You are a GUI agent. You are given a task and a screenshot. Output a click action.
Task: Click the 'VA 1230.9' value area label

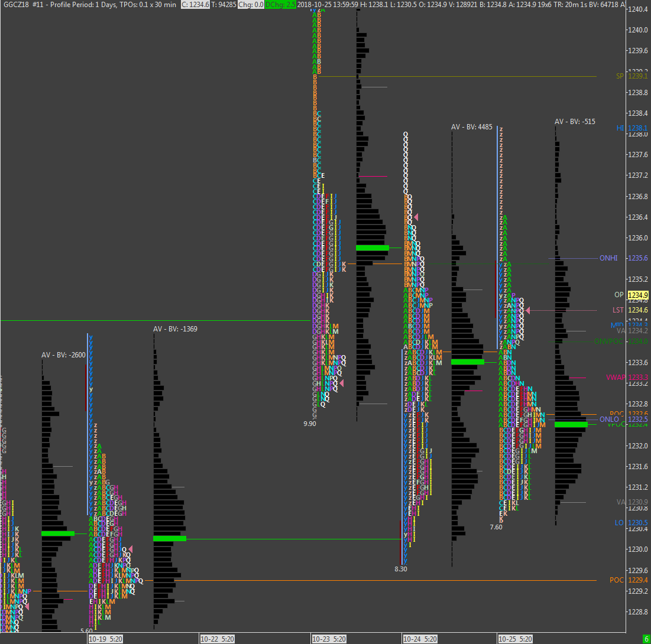pos(632,502)
